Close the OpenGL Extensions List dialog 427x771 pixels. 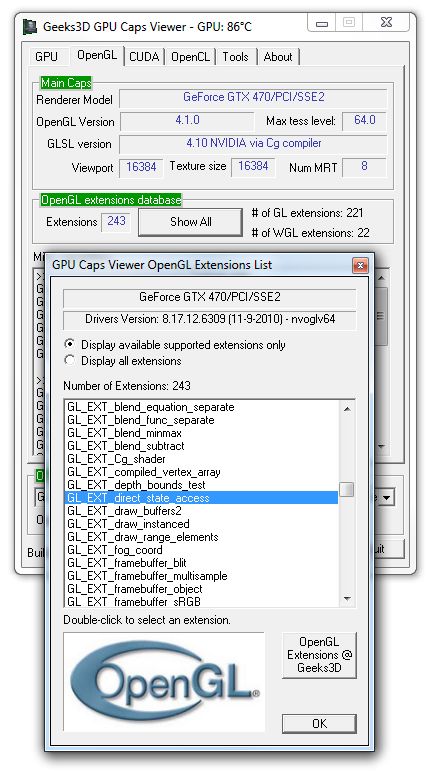tap(360, 266)
